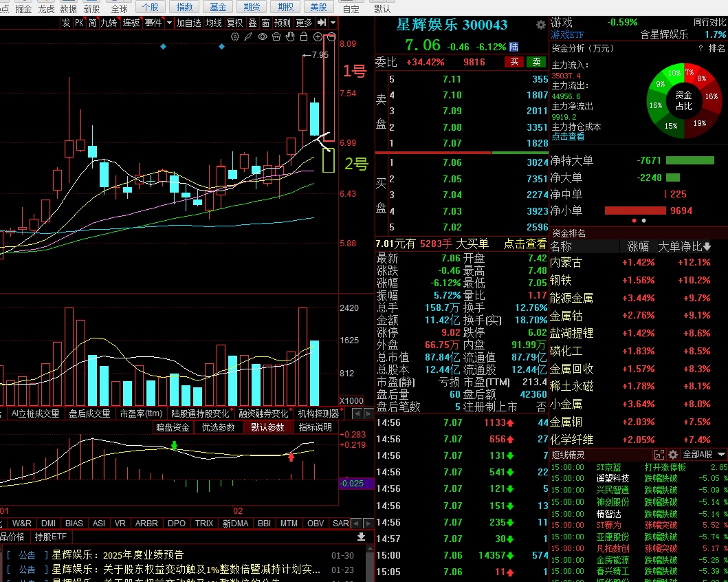Open the 更多 toolbar menu
Viewport: 728px width, 582px height.
click(x=304, y=23)
